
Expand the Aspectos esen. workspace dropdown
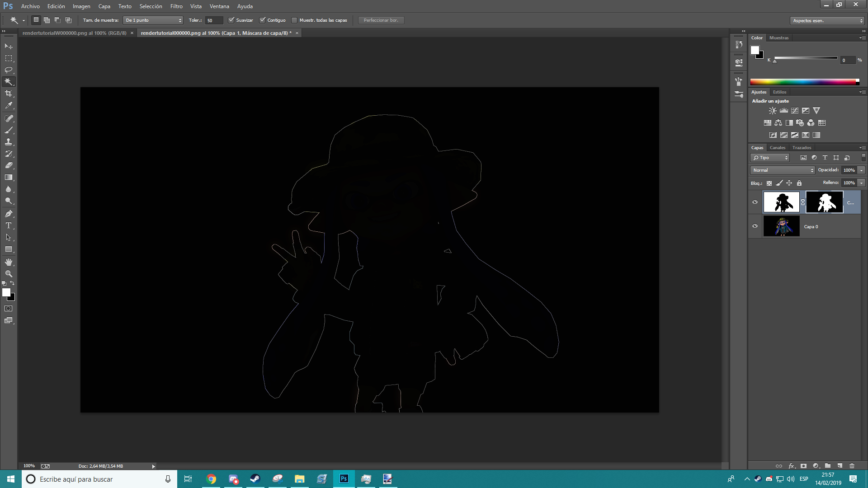click(x=828, y=21)
